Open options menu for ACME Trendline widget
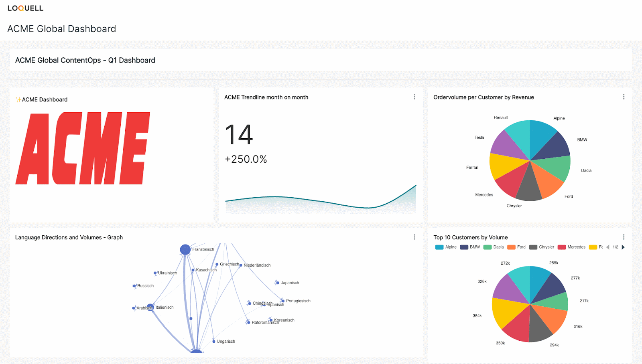642x364 pixels. click(414, 97)
